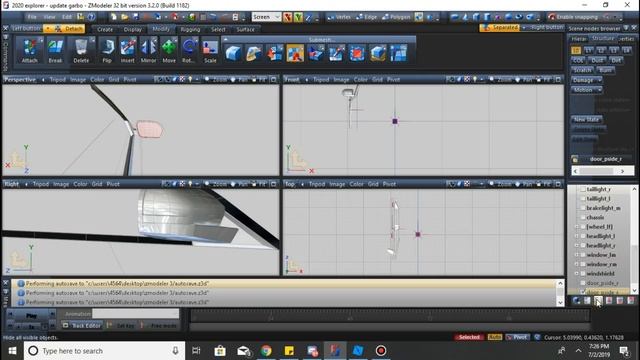Select the Insert tool

click(127, 50)
